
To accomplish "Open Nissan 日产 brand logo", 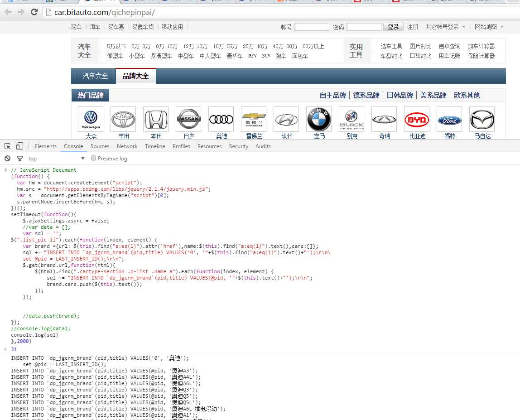I will pos(188,119).
